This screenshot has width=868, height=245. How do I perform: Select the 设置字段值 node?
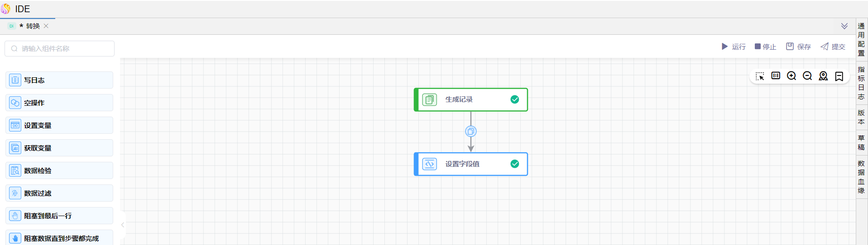pos(471,164)
